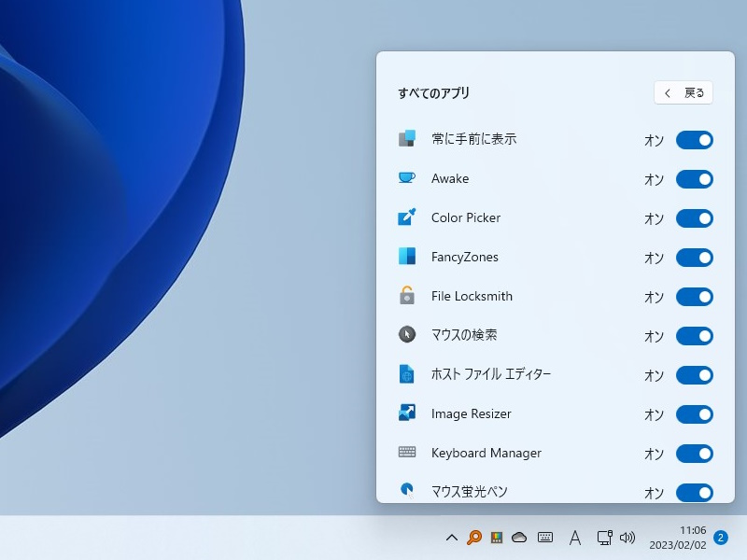747x560 pixels.
Task: Click the Awake coffee cup icon
Action: point(407,178)
